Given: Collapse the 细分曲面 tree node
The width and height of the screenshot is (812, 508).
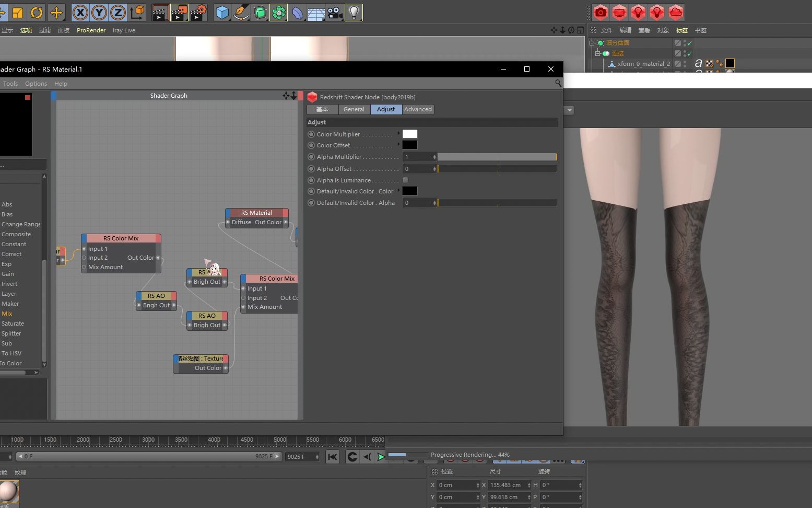Looking at the screenshot, I should (x=592, y=43).
